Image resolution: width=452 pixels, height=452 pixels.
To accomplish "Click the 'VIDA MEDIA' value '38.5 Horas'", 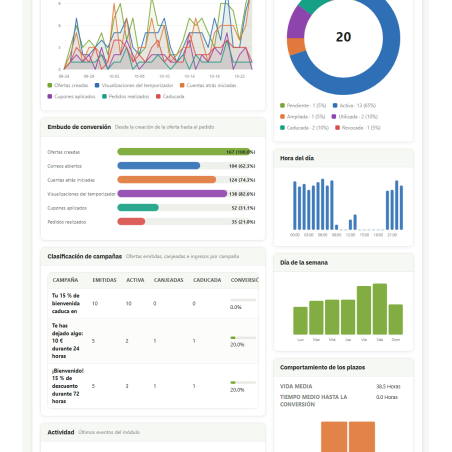I will point(388,387).
